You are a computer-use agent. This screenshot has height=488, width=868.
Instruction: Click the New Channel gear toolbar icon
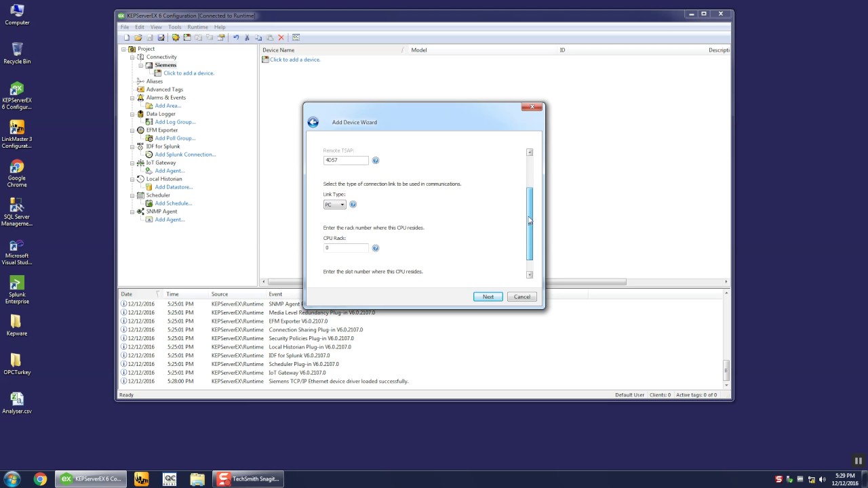[176, 37]
